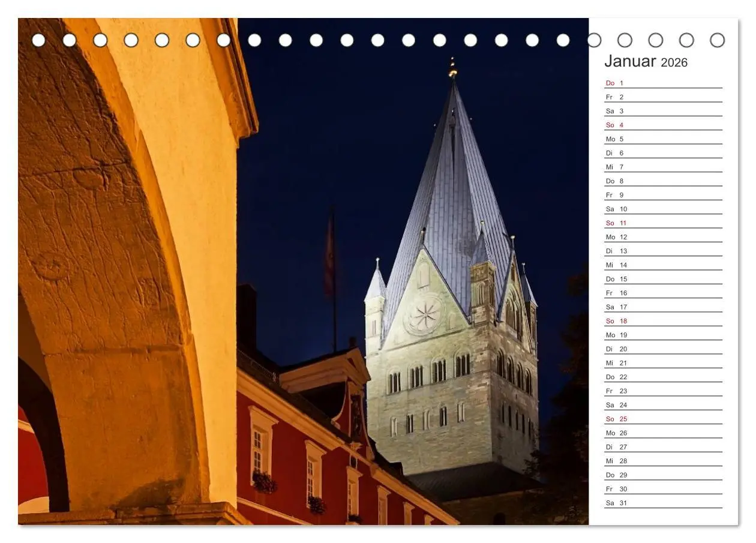Select the 'Mi 14' calendar row
Screen dimensions: 756x543
(x=663, y=265)
